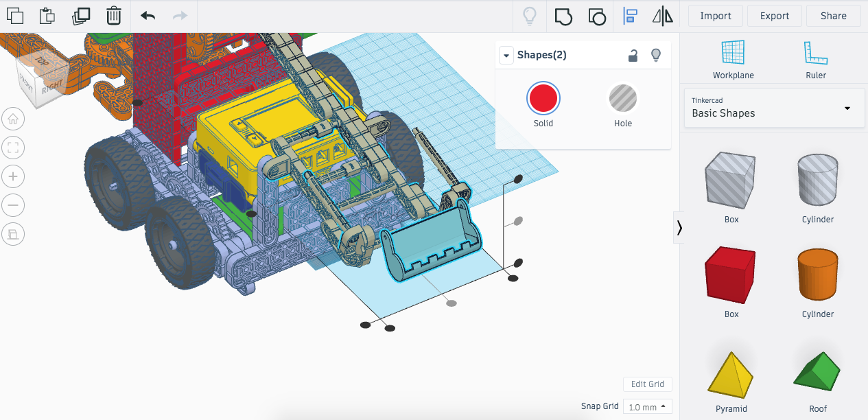Collapse the Shapes(2) panel
Viewport: 868px width, 420px height.
point(506,55)
